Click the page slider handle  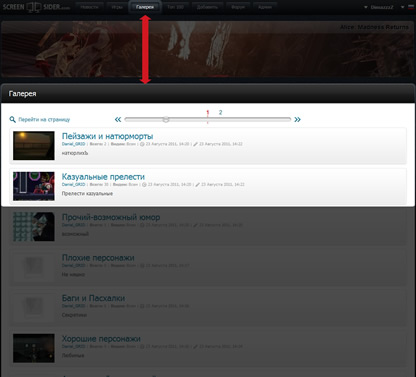166,119
